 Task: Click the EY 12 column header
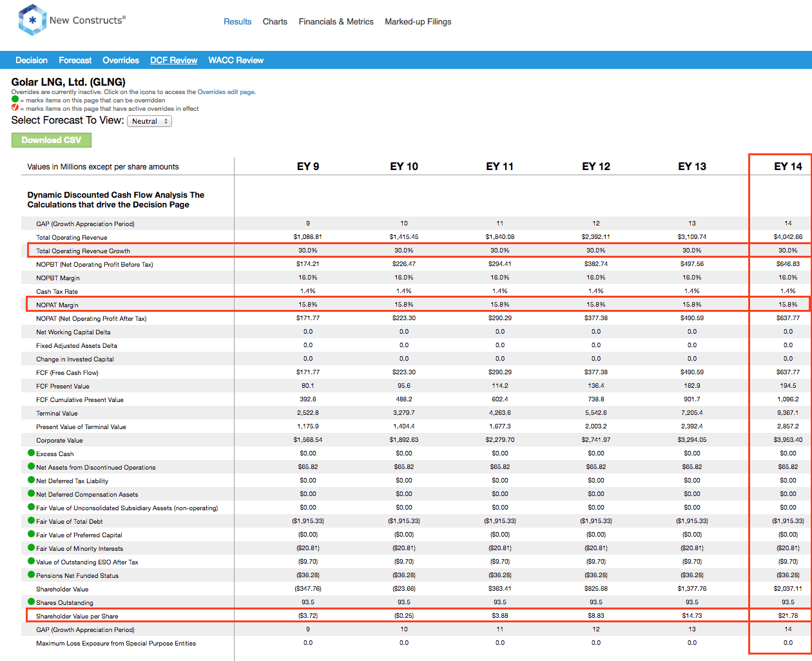coord(596,166)
